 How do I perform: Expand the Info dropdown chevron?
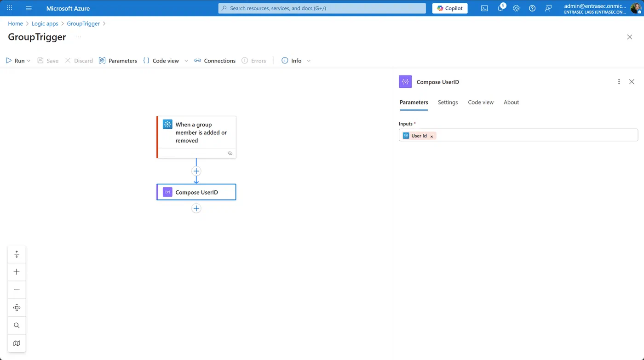point(309,61)
